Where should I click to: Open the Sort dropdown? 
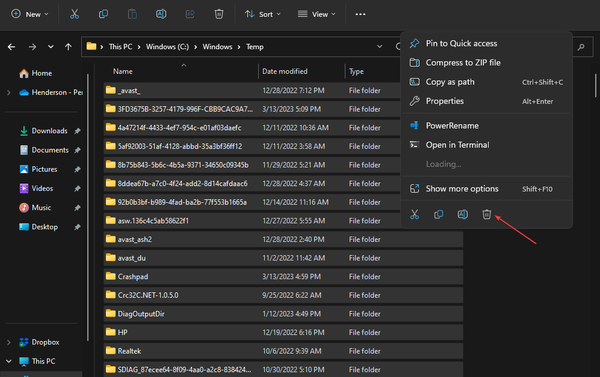263,14
